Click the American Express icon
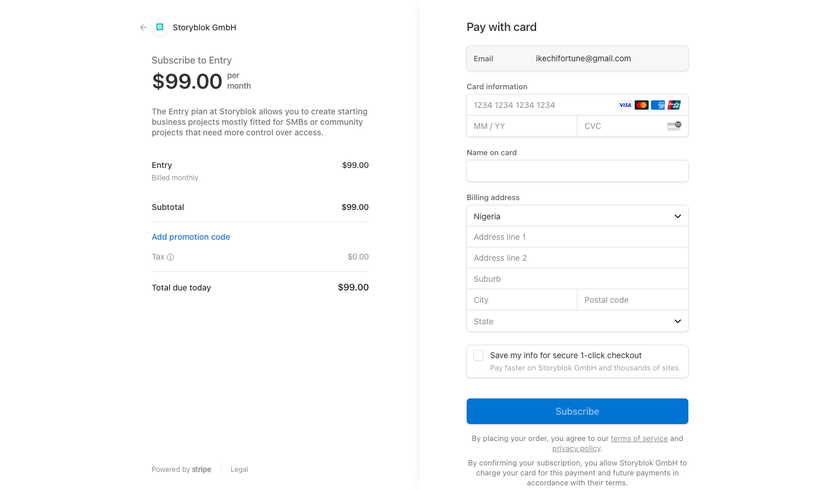Viewport: 840px width, 490px height. pos(658,105)
